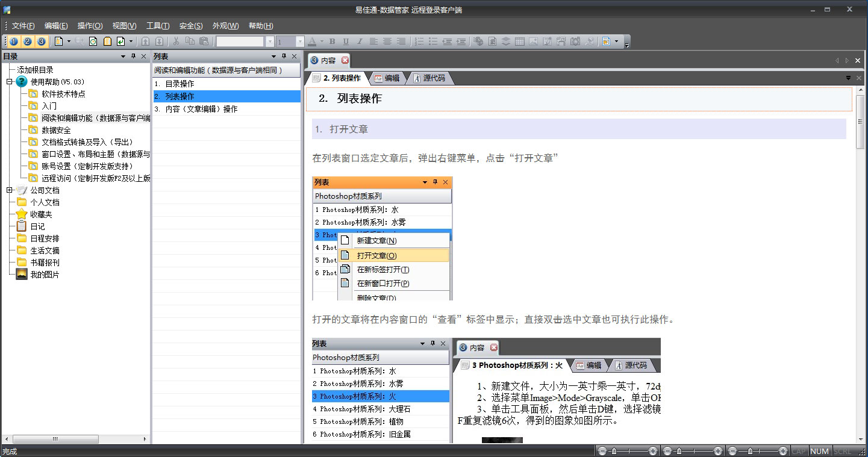Viewport: 868px width, 457px height.
Task: Click the blue question-mark icon of 使用帮助
Action: click(22, 82)
